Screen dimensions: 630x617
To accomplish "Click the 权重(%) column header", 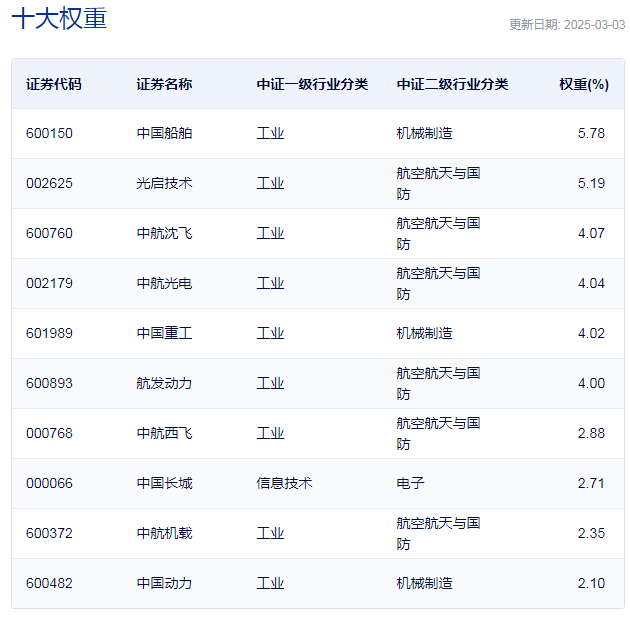I will (x=584, y=84).
